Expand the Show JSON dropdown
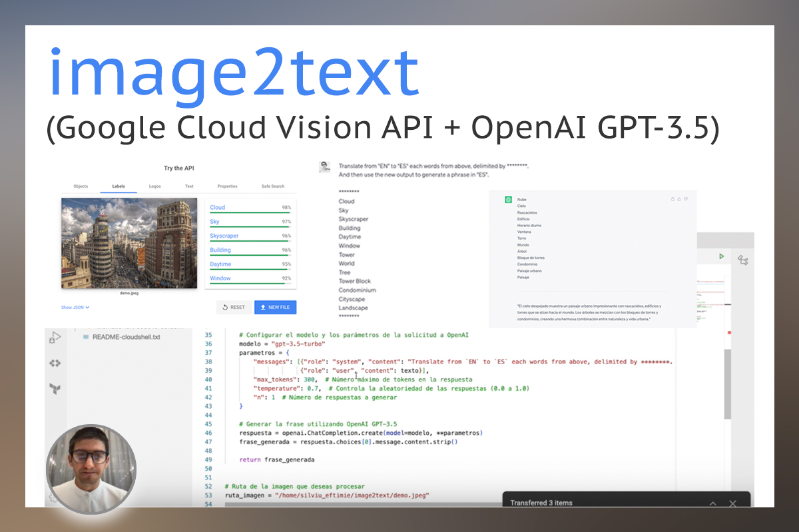The image size is (799, 532). tap(75, 308)
